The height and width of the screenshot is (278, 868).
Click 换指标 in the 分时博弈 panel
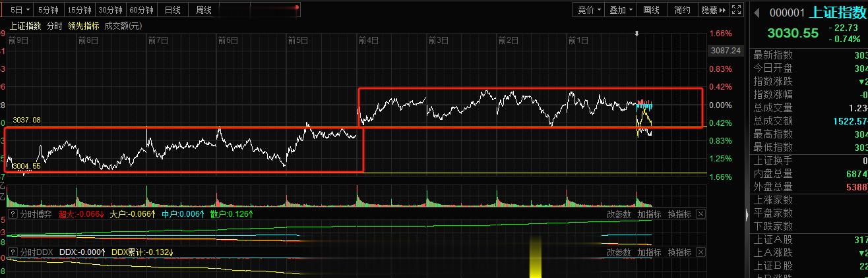tap(679, 214)
